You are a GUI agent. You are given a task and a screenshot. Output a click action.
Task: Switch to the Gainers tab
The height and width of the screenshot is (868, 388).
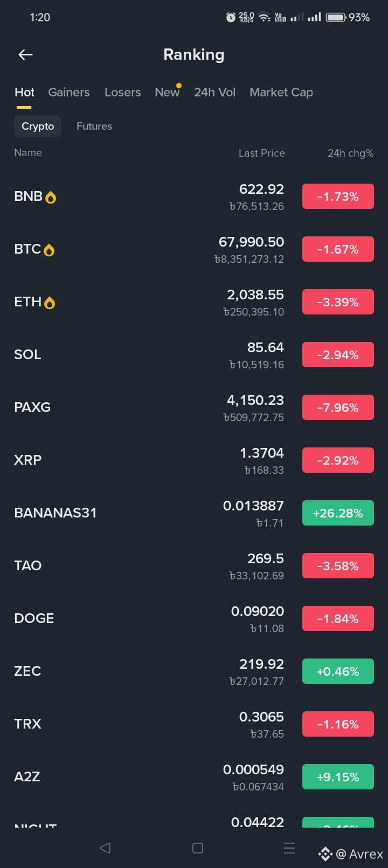(69, 92)
